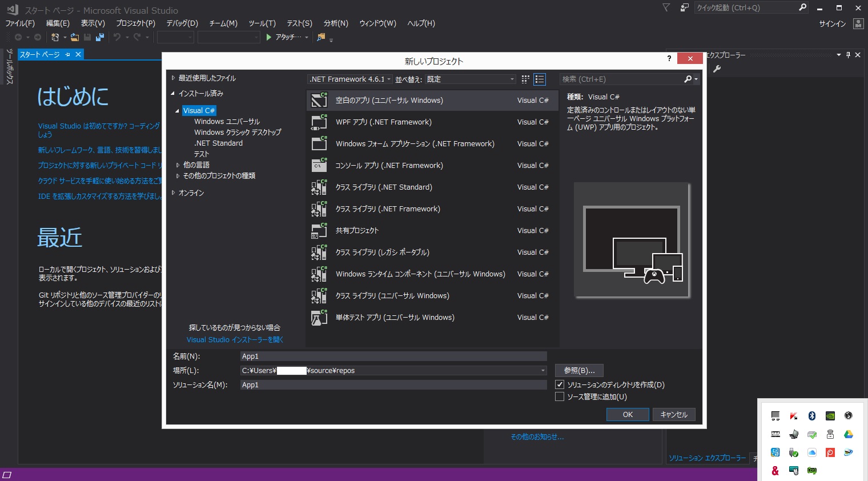Image resolution: width=868 pixels, height=481 pixels.
Task: Click the Save All toolbar icon
Action: coord(100,37)
